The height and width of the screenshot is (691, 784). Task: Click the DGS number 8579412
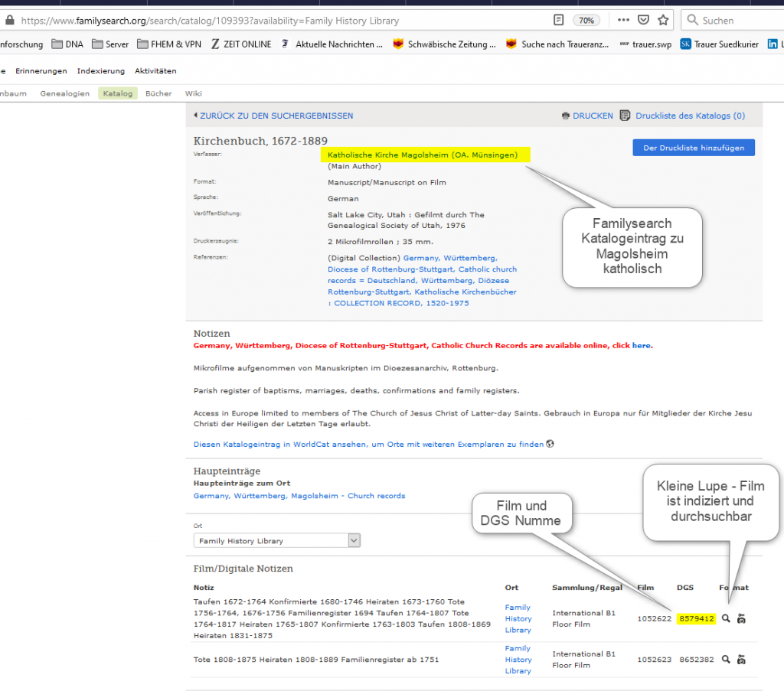tap(697, 618)
